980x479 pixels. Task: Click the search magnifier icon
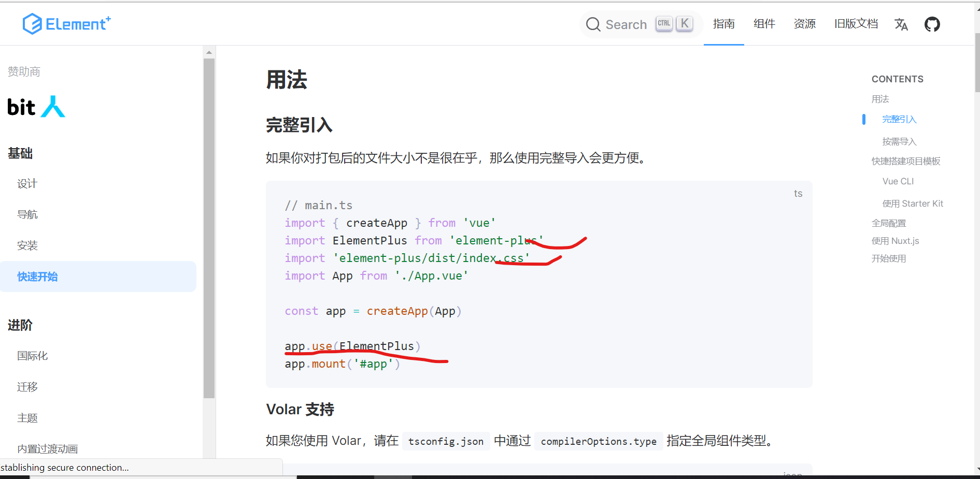(x=592, y=24)
